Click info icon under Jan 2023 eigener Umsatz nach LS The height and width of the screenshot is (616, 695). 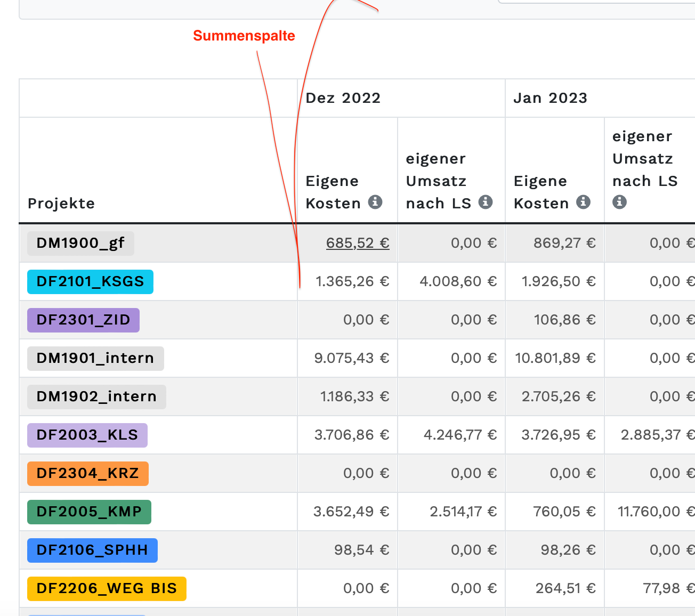pyautogui.click(x=619, y=202)
